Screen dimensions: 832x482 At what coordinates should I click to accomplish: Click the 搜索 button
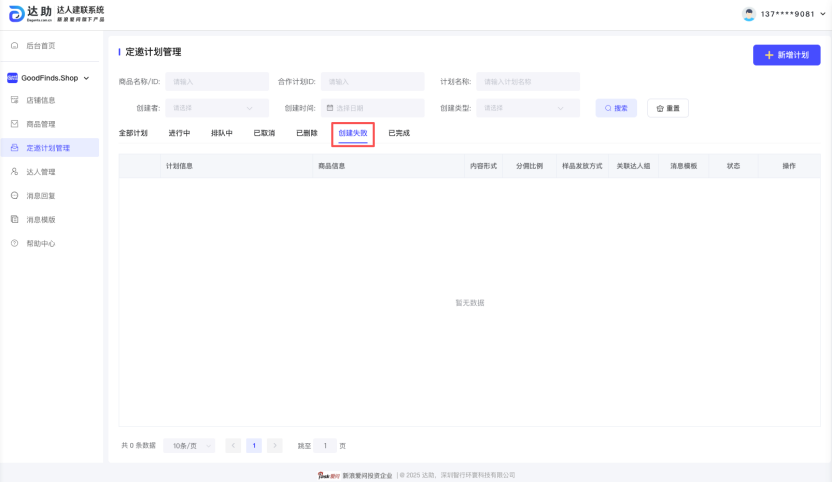coord(616,108)
